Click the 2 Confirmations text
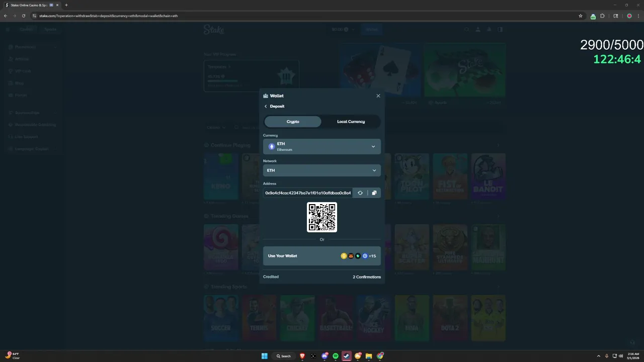This screenshot has width=644, height=362. [367, 277]
